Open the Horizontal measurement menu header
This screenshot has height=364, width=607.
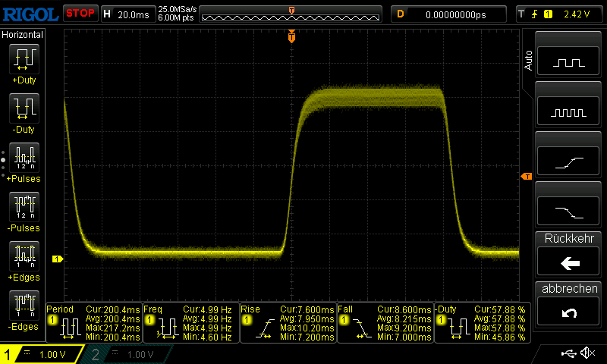pyautogui.click(x=23, y=35)
